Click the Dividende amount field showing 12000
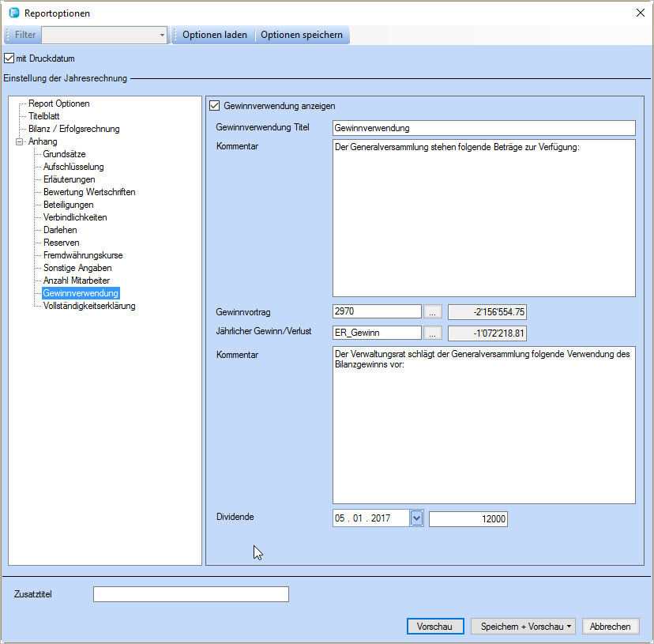 (468, 518)
